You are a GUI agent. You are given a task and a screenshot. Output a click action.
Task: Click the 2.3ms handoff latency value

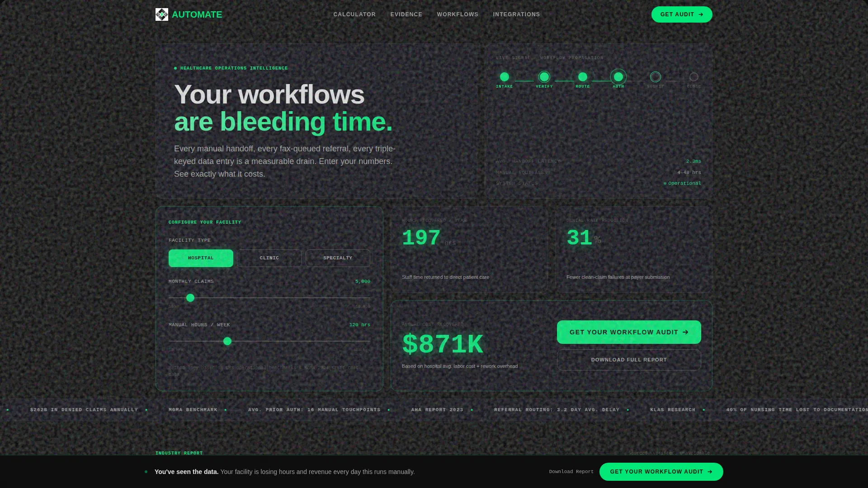click(x=693, y=161)
